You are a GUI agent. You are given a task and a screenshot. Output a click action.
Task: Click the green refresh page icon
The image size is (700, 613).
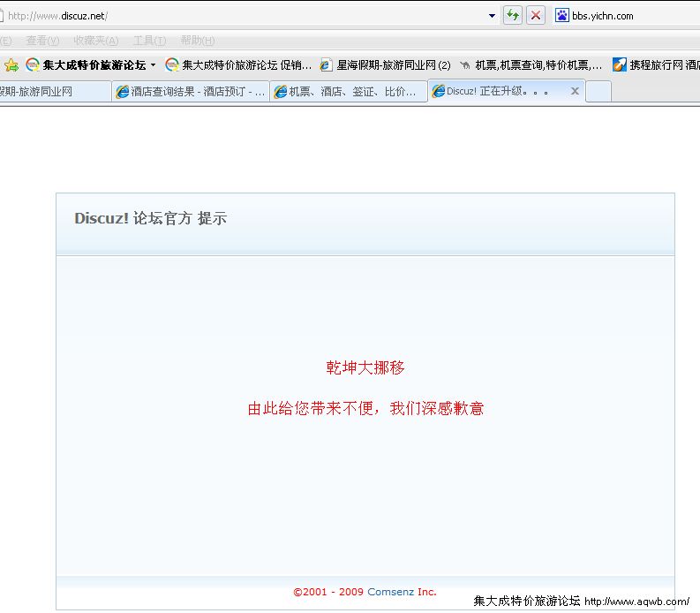[x=512, y=15]
